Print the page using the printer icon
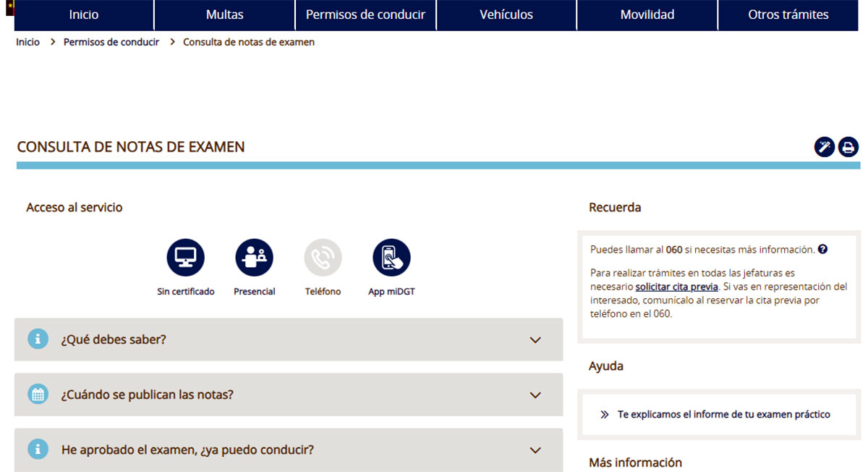 click(x=848, y=147)
